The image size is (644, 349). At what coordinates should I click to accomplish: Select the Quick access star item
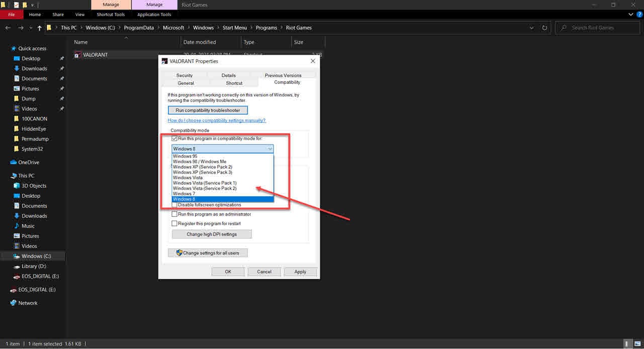pos(32,48)
